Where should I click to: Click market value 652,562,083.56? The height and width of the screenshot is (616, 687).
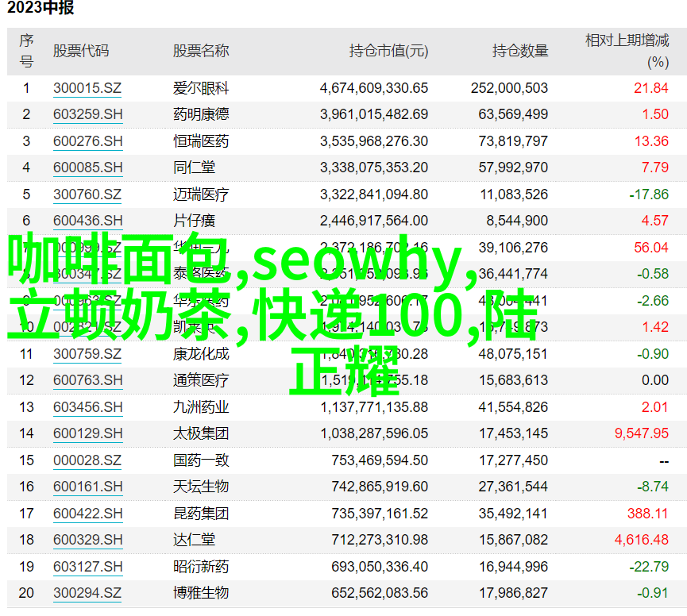(380, 593)
